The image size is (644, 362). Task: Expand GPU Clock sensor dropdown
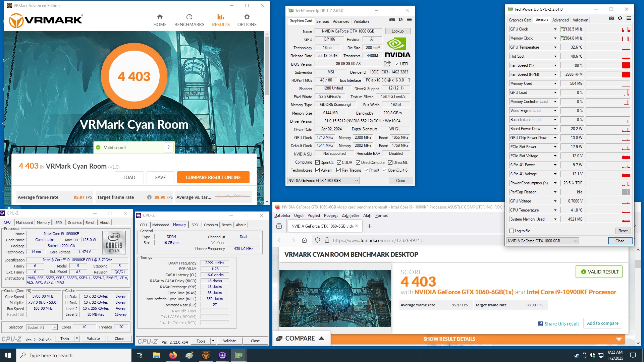(x=555, y=29)
